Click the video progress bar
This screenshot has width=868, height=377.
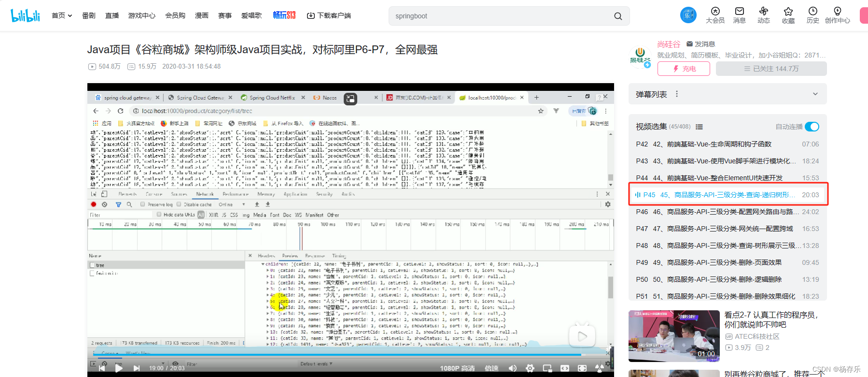tap(350, 355)
